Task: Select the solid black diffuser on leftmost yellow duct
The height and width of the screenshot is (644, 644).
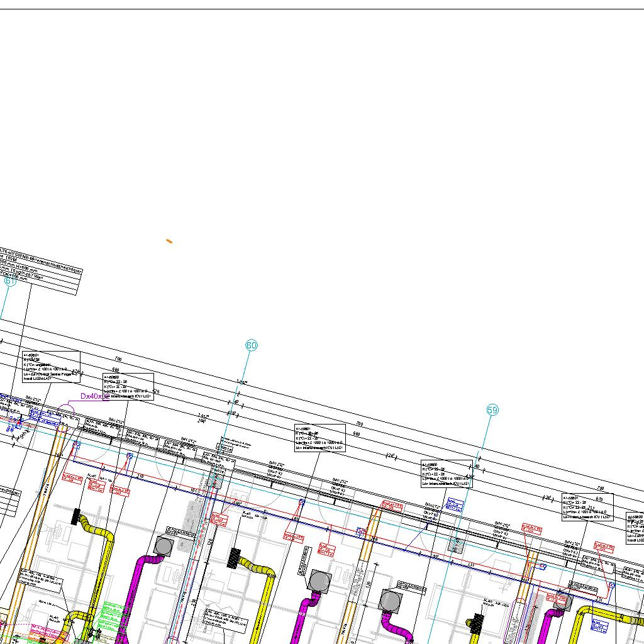Action: tap(76, 517)
